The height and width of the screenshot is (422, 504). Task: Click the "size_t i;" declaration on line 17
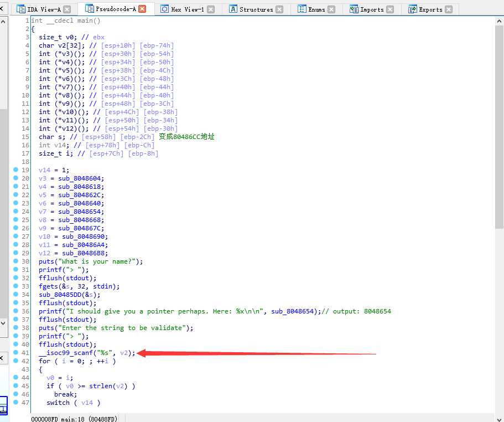56,153
